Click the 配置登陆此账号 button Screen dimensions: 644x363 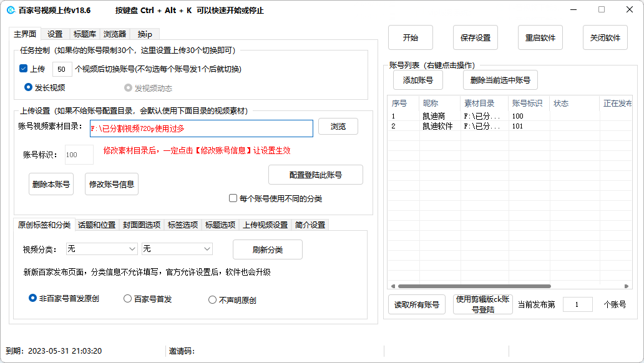coord(315,175)
